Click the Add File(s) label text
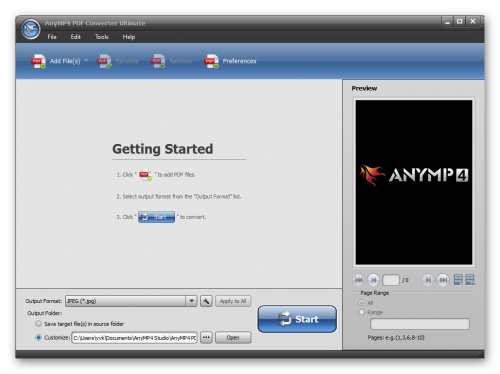Viewport: 500px width, 374px height. click(65, 61)
